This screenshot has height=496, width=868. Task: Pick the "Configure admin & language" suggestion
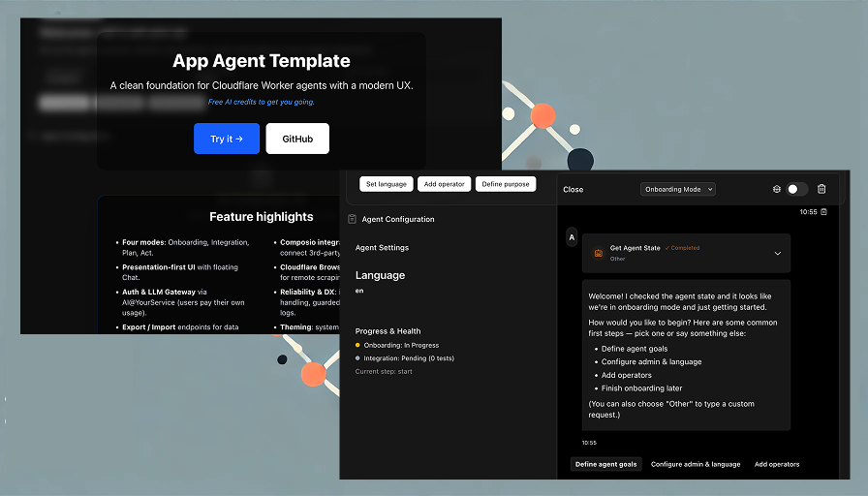pyautogui.click(x=695, y=464)
